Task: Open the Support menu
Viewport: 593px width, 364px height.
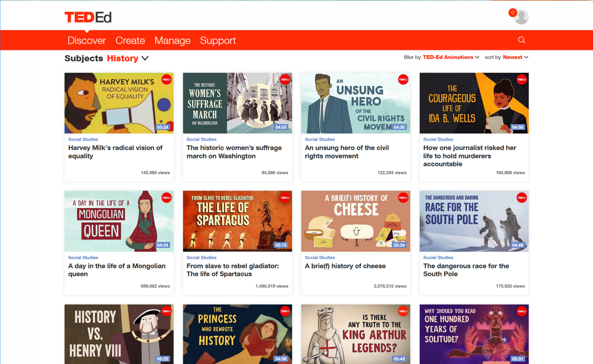Action: pyautogui.click(x=218, y=40)
